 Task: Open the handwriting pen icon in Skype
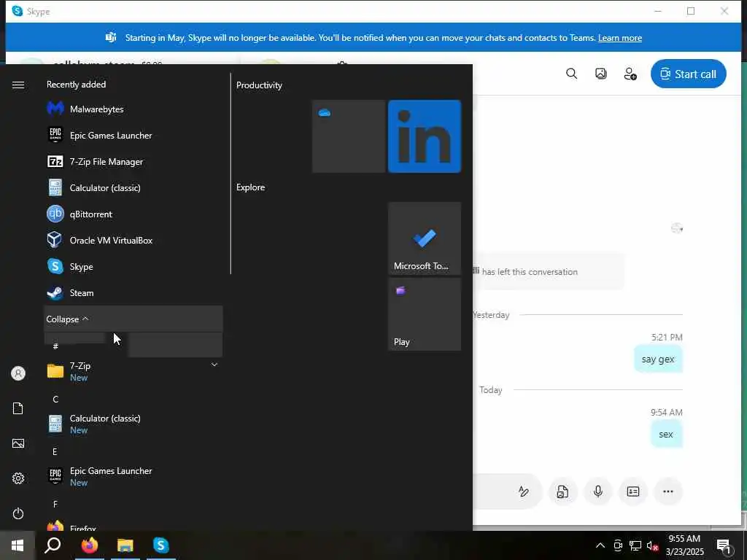(x=524, y=491)
